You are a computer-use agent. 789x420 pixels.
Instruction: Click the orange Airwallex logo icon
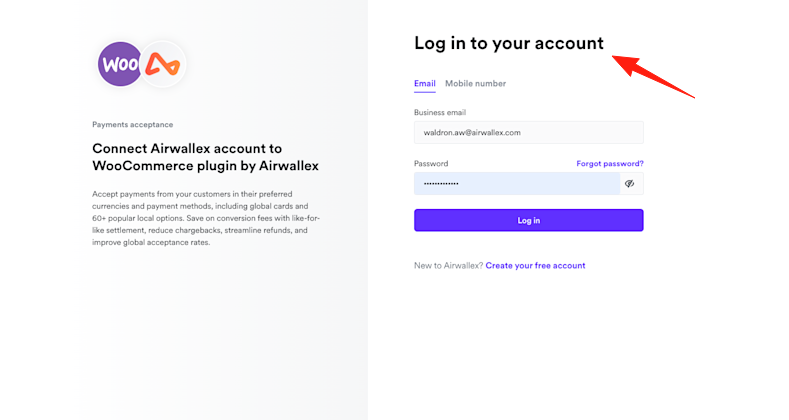coord(163,65)
